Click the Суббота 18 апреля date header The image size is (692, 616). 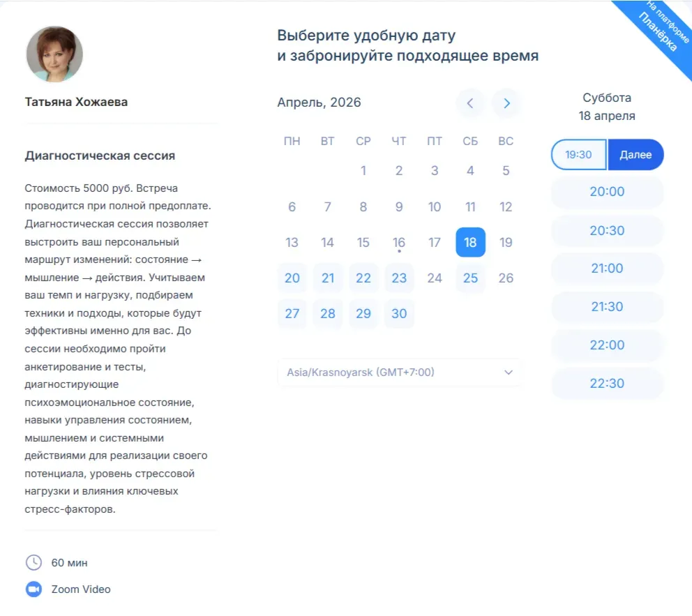(x=607, y=105)
